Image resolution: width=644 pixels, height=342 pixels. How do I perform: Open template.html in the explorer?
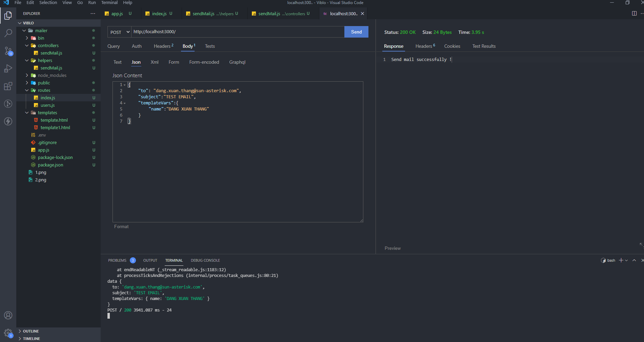[x=54, y=120]
